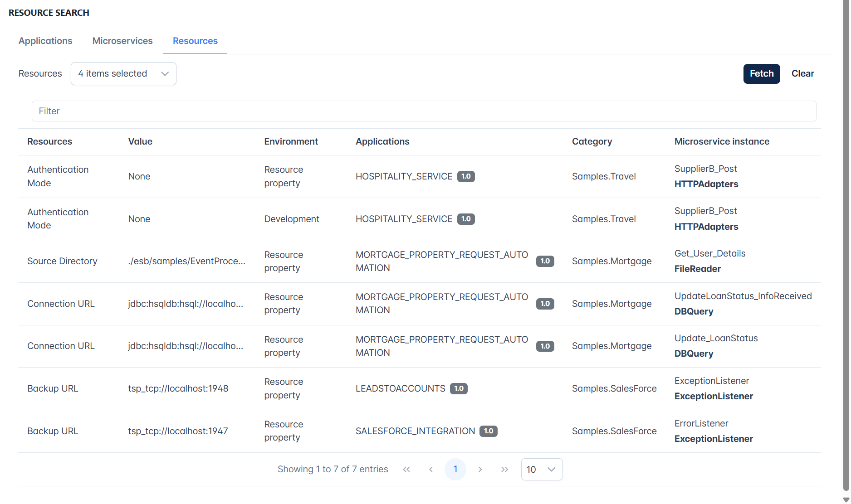Click the ErrorListener microservice instance
Image resolution: width=851 pixels, height=504 pixels.
[701, 423]
